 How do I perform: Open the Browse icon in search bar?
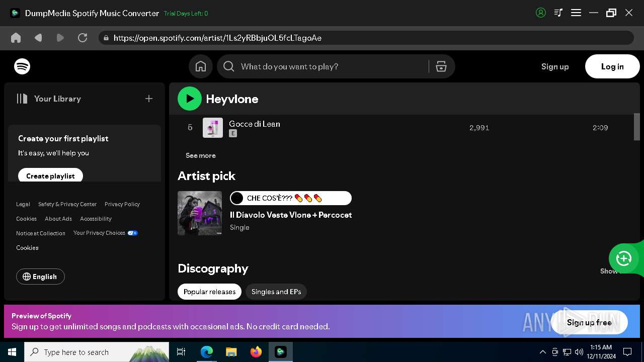point(441,66)
